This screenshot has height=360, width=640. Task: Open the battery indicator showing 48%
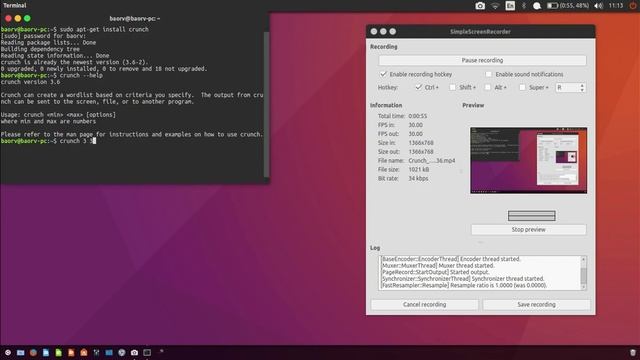567,6
